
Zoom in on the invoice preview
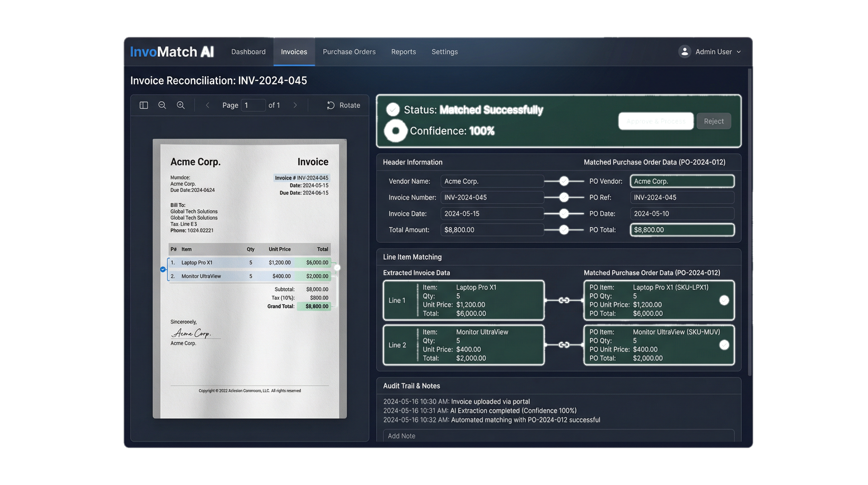pos(181,105)
